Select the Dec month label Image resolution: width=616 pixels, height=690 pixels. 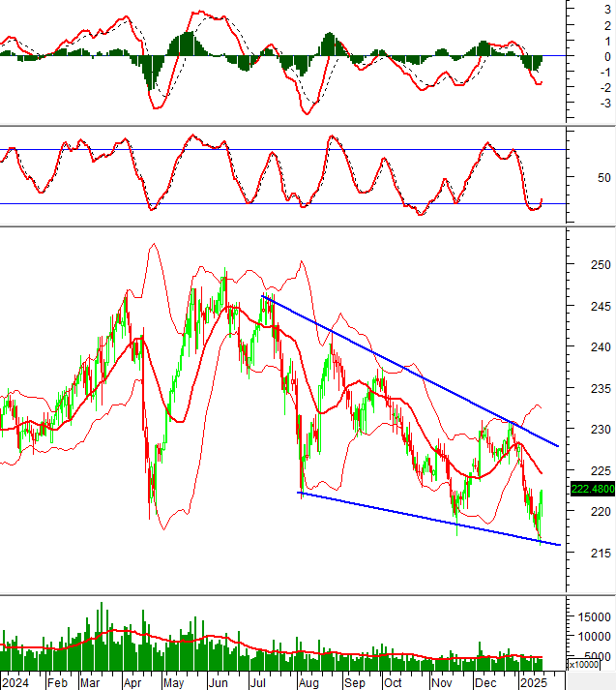pos(485,683)
